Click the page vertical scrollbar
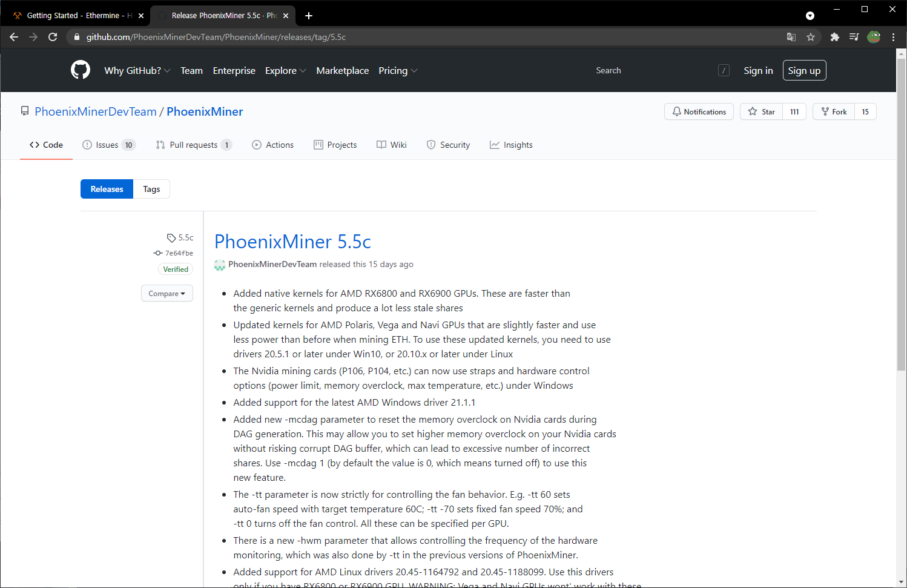This screenshot has height=588, width=907. pos(902,214)
